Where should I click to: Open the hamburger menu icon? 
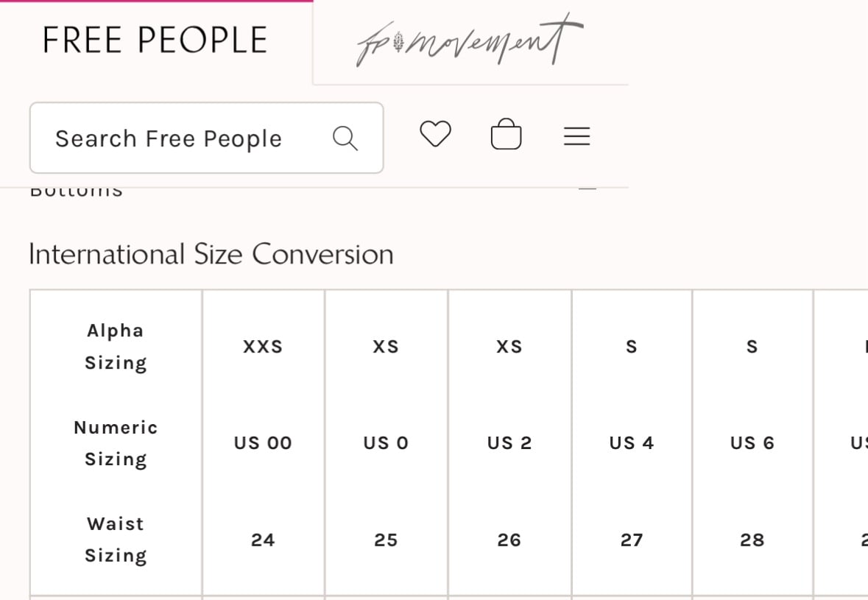click(x=576, y=136)
